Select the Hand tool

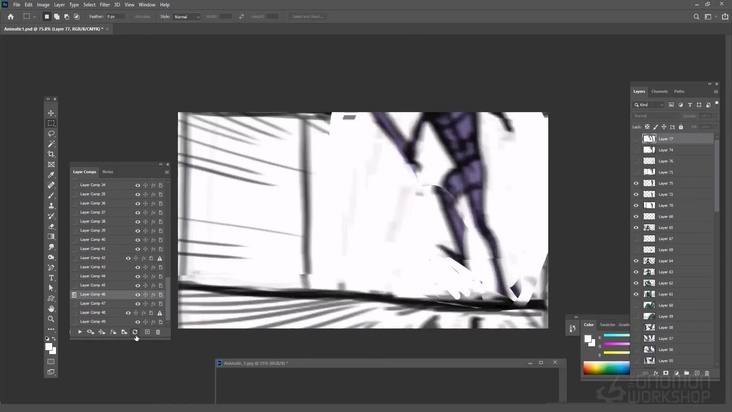point(51,308)
